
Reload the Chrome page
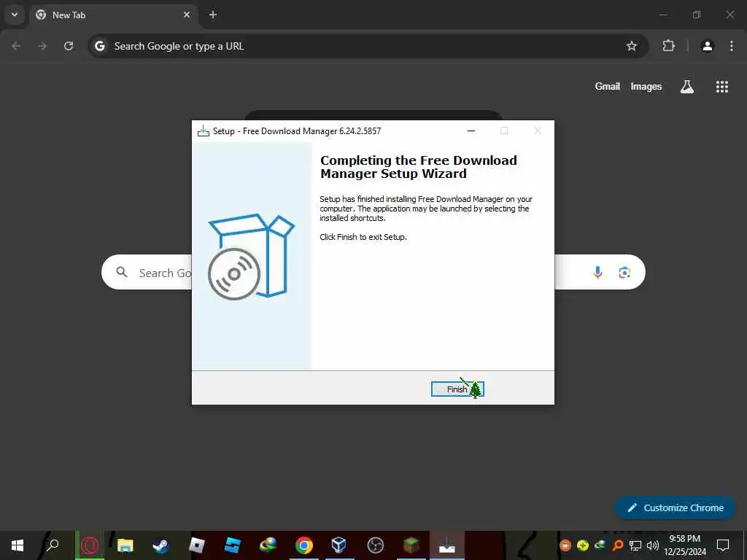pos(69,46)
